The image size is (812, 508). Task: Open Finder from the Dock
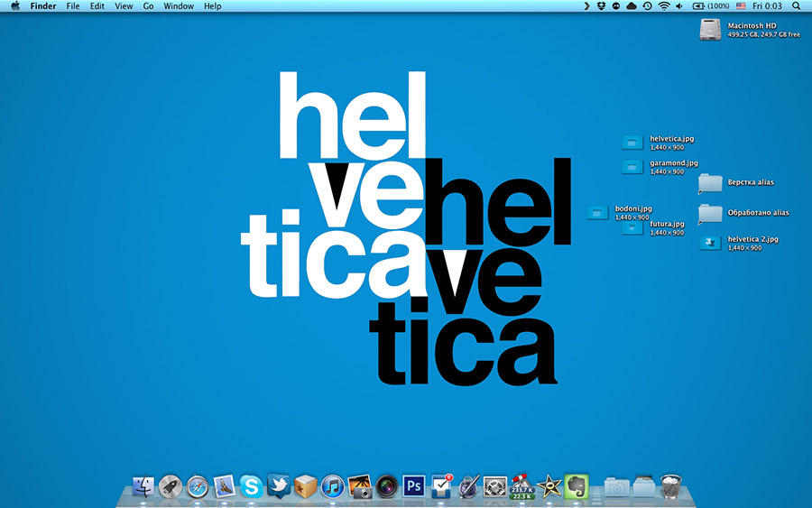143,486
